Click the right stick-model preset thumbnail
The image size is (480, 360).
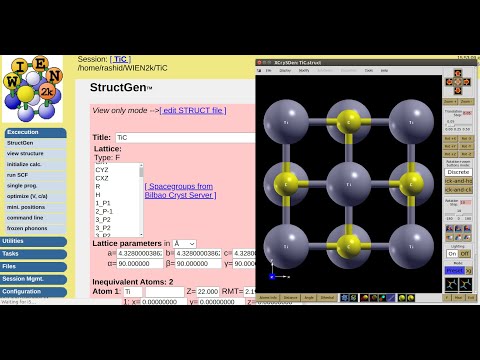(x=465, y=284)
